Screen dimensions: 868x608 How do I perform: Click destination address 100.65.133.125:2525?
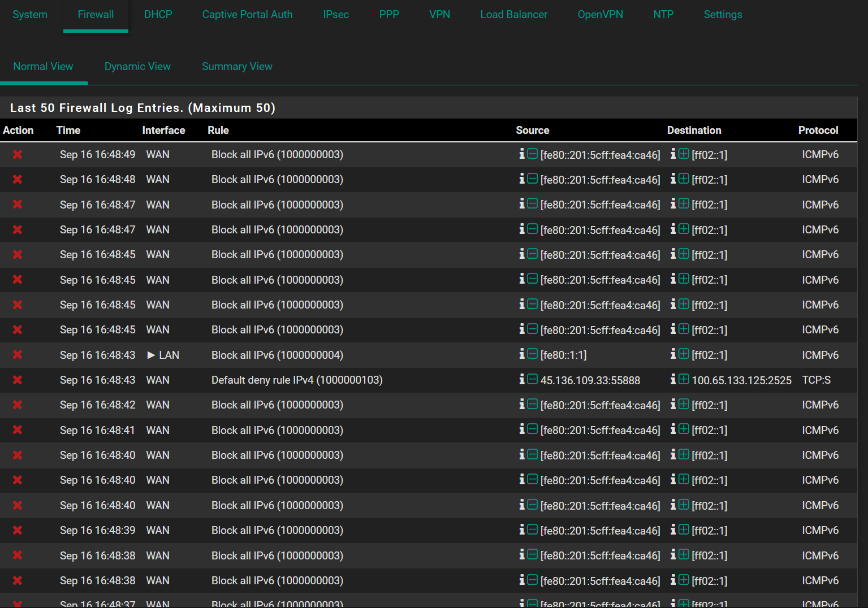[741, 381]
